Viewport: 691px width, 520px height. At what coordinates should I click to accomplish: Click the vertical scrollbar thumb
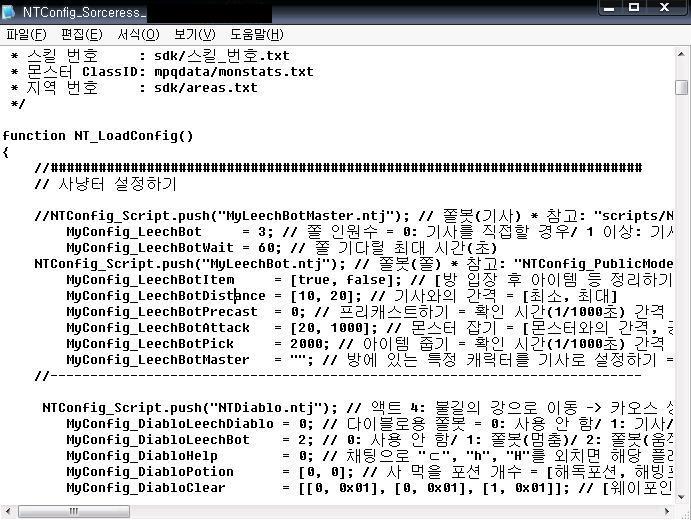point(681,87)
